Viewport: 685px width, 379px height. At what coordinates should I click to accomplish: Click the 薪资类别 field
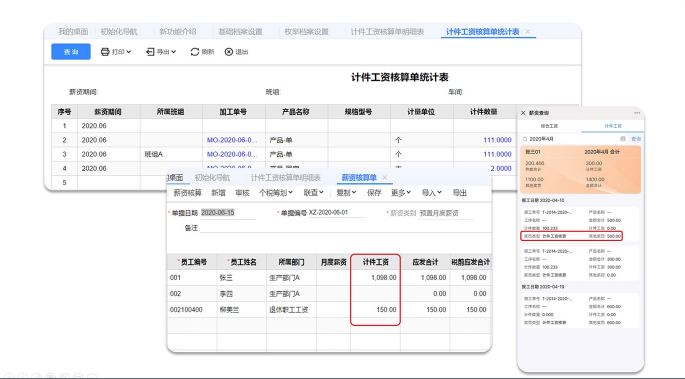click(446, 213)
